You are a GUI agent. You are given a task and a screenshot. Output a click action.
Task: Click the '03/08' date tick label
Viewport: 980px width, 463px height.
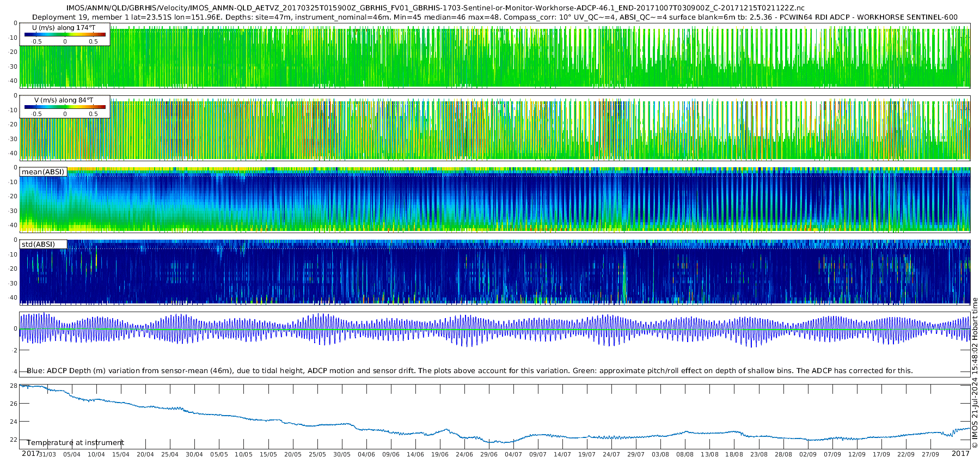click(x=660, y=454)
